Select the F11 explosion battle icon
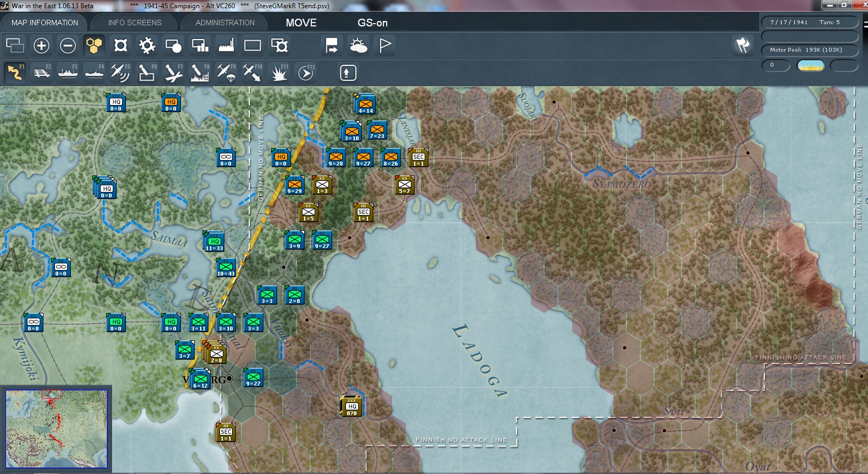 [x=279, y=72]
